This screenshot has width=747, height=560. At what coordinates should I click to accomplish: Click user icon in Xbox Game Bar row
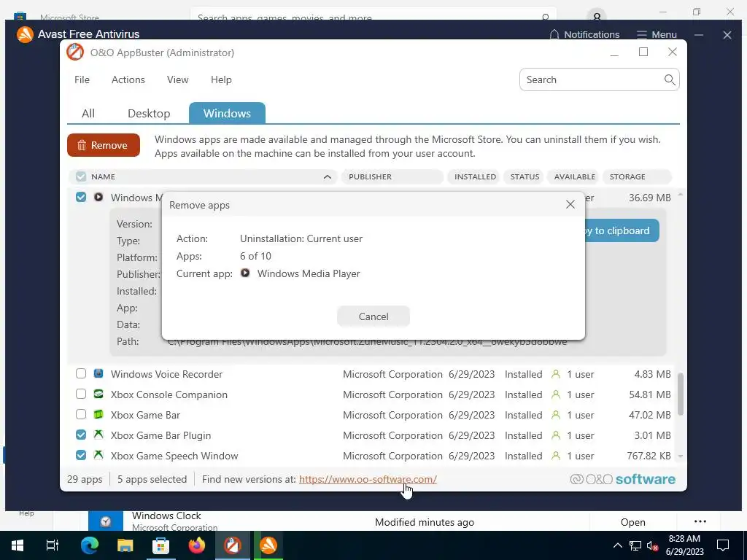point(555,415)
